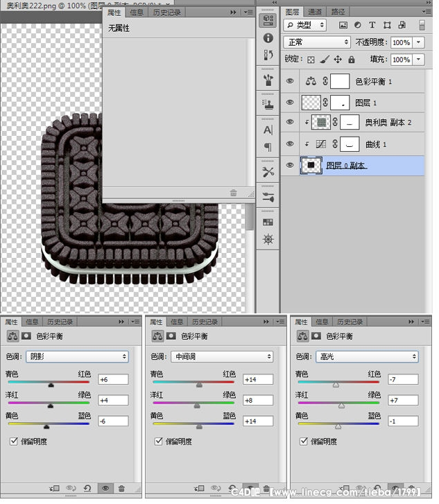This screenshot has width=439, height=504.
Task: Filter layers by smart object icon
Action: pos(402,25)
